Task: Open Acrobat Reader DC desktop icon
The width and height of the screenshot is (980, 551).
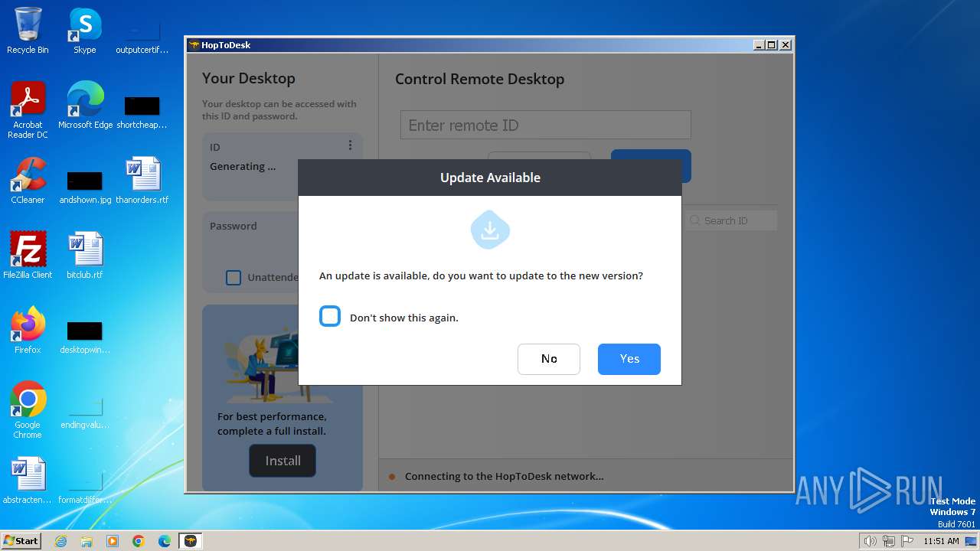Action: point(28,110)
